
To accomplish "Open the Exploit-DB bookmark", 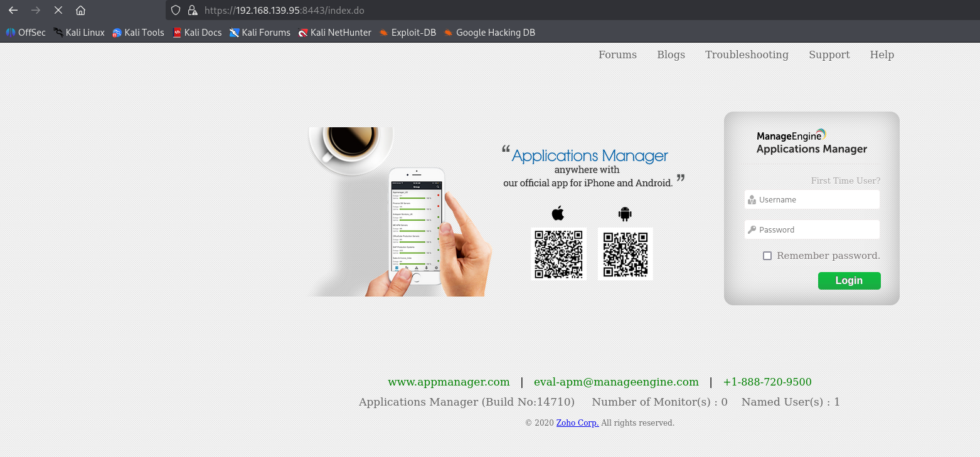I will (407, 33).
